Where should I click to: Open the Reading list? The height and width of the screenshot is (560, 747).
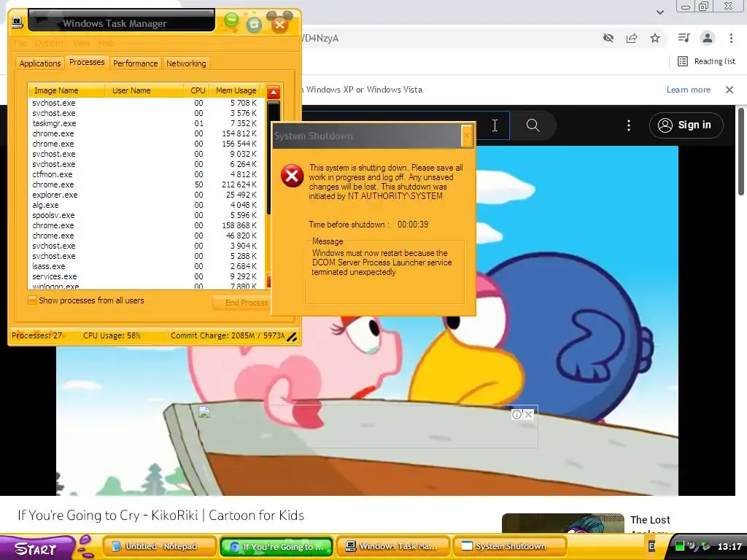coord(707,61)
